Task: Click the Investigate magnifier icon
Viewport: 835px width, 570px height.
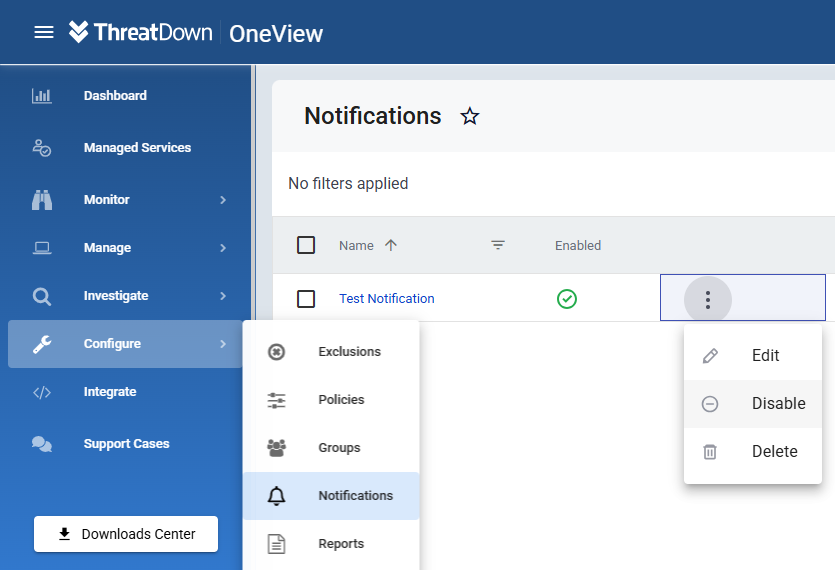Action: pyautogui.click(x=42, y=296)
